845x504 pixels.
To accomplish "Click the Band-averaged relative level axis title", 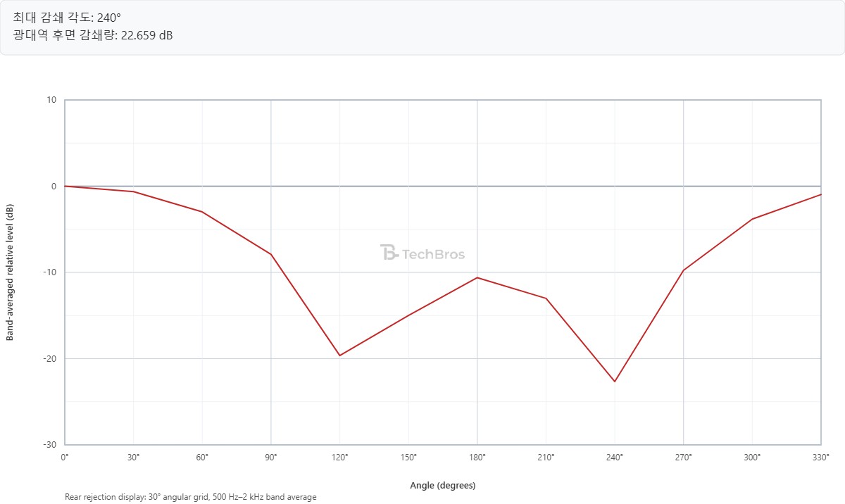I will (x=10, y=272).
